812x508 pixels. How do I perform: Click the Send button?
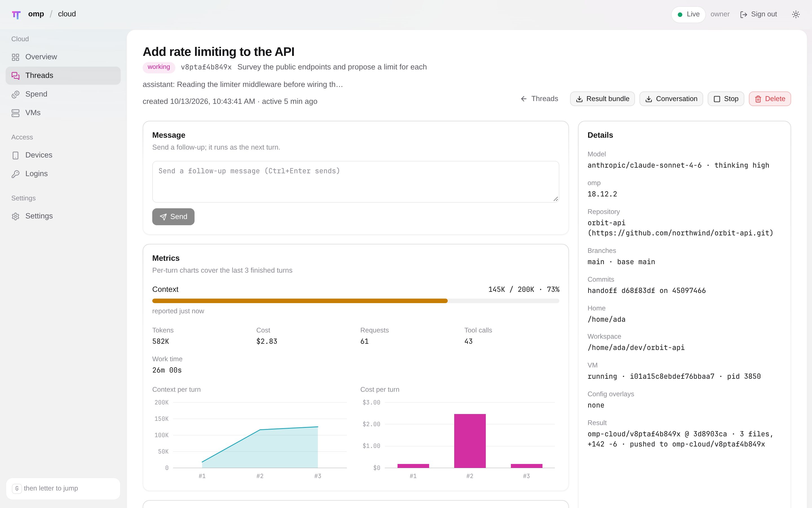(x=173, y=217)
